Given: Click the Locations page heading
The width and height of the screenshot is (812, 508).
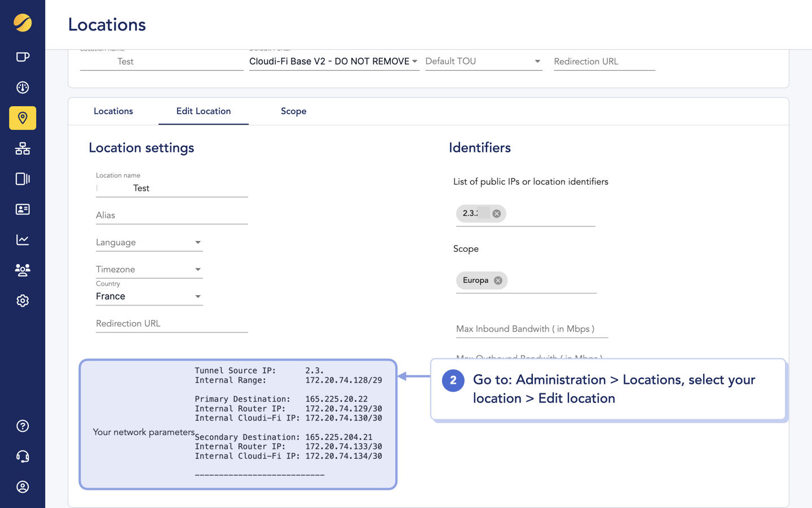Looking at the screenshot, I should coord(107,25).
